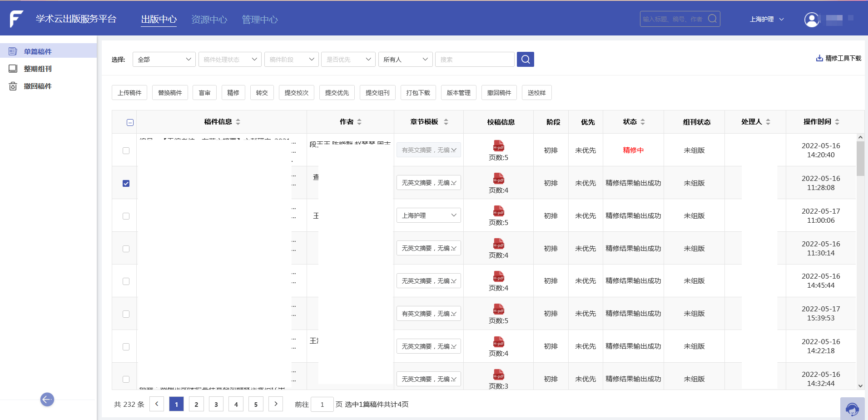
Task: Expand the 上海护理 template dropdown in the table
Action: [x=428, y=215]
